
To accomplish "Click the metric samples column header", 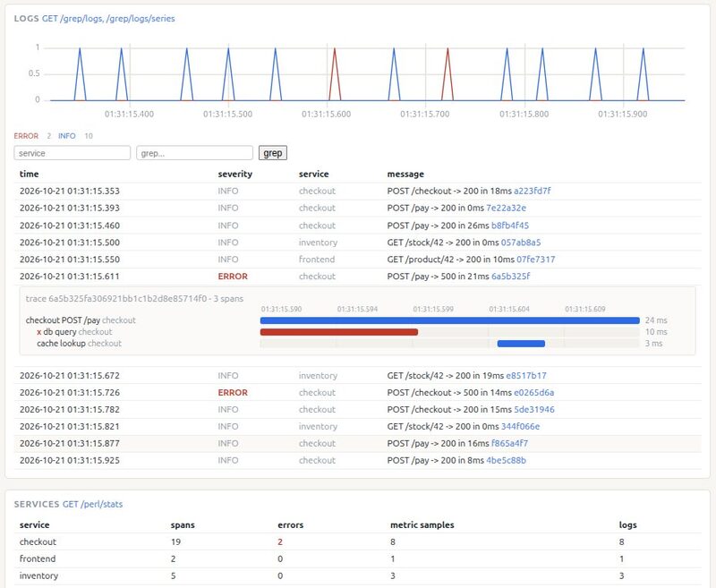I will [422, 525].
